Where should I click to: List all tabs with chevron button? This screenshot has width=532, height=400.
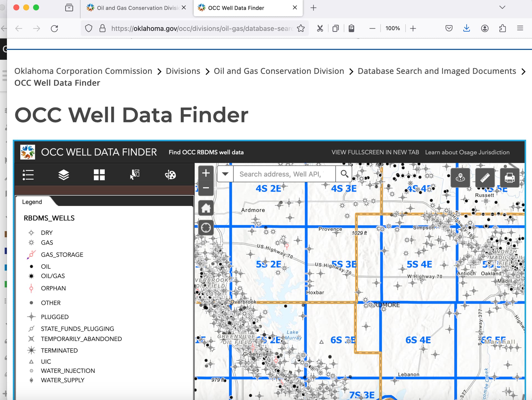pyautogui.click(x=502, y=7)
